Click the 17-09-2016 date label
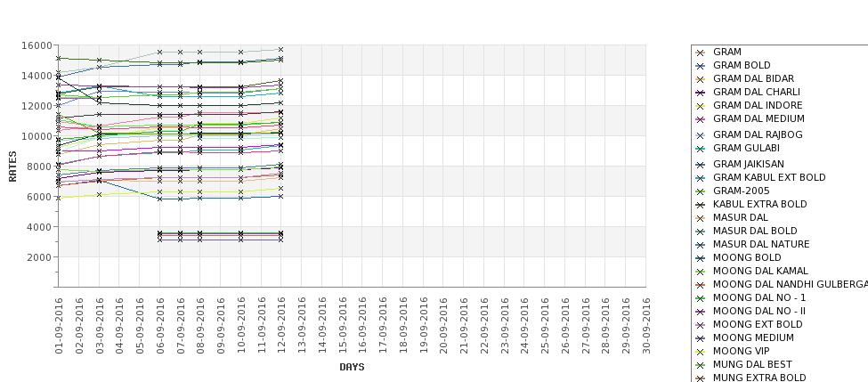 point(383,326)
